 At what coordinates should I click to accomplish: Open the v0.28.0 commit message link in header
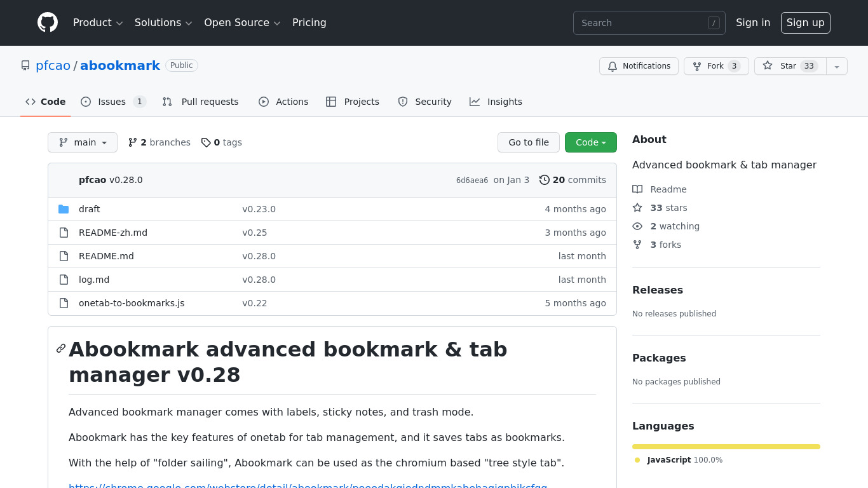[x=126, y=180]
